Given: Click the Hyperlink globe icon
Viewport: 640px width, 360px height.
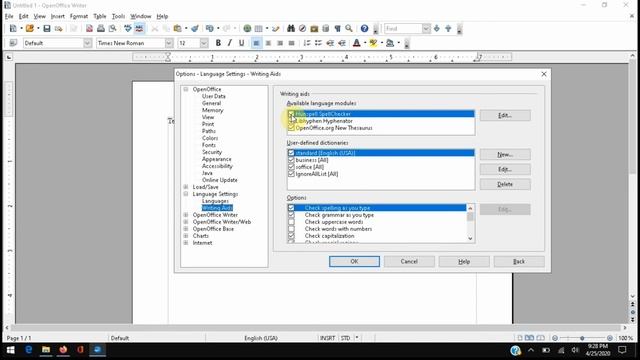Looking at the screenshot, I should pyautogui.click(x=247, y=29).
